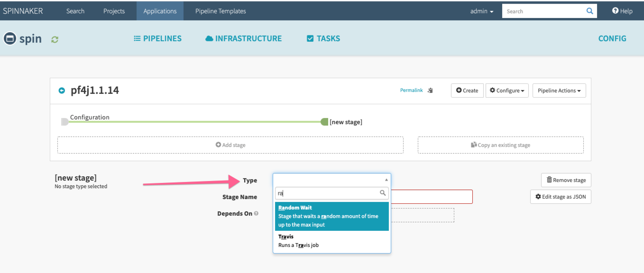Click Edit stage as JSON button
This screenshot has width=644, height=273.
click(x=561, y=197)
